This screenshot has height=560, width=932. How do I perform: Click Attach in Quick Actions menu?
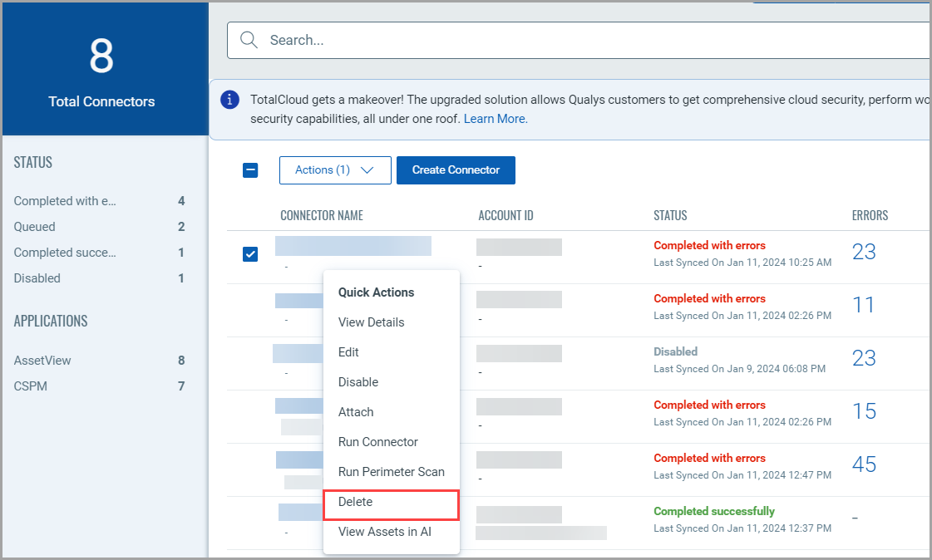[356, 412]
